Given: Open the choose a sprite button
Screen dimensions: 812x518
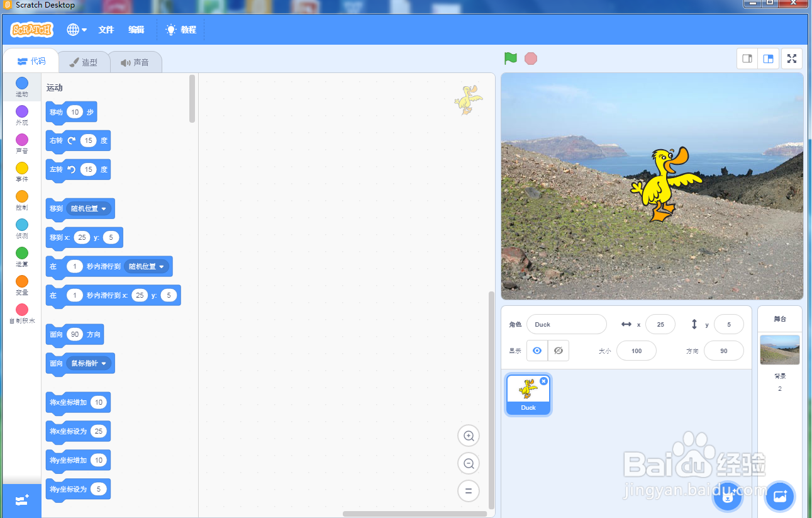Looking at the screenshot, I should (728, 497).
